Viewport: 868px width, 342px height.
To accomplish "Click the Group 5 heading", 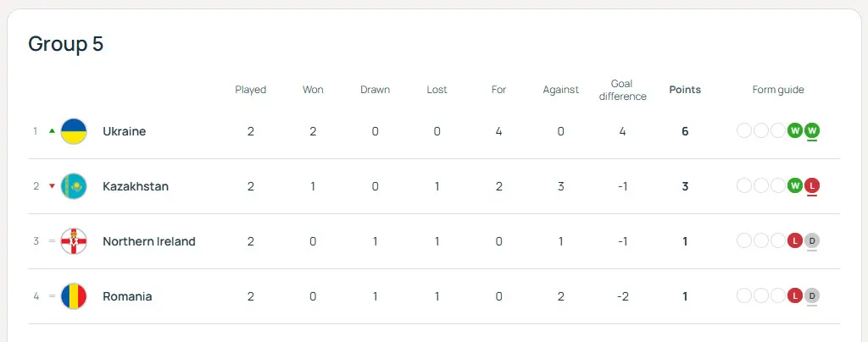I will click(x=66, y=44).
